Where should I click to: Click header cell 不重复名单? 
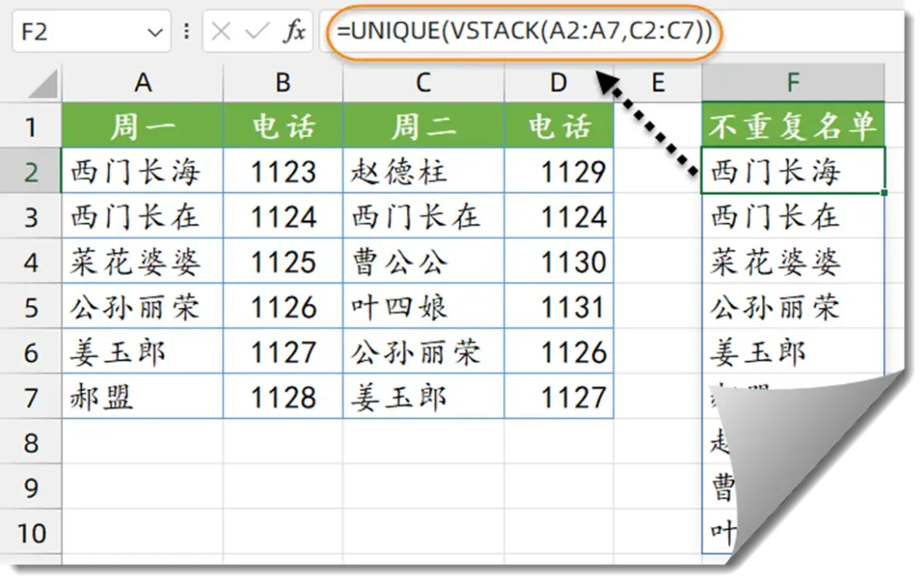[x=793, y=126]
